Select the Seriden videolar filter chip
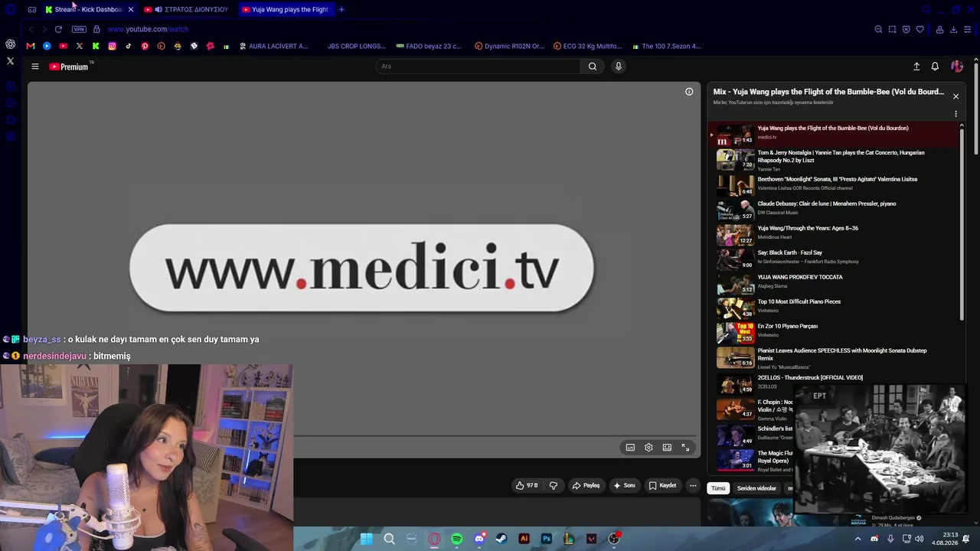The image size is (980, 551). [756, 488]
